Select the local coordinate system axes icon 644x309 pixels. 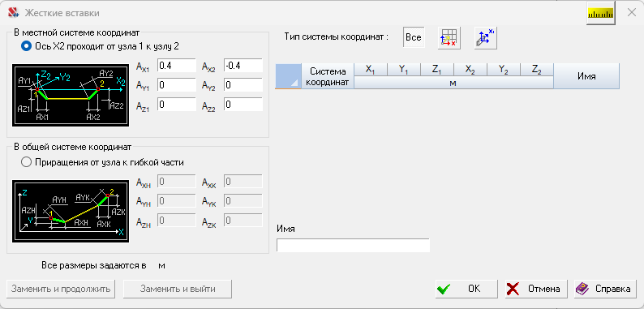[x=486, y=38]
